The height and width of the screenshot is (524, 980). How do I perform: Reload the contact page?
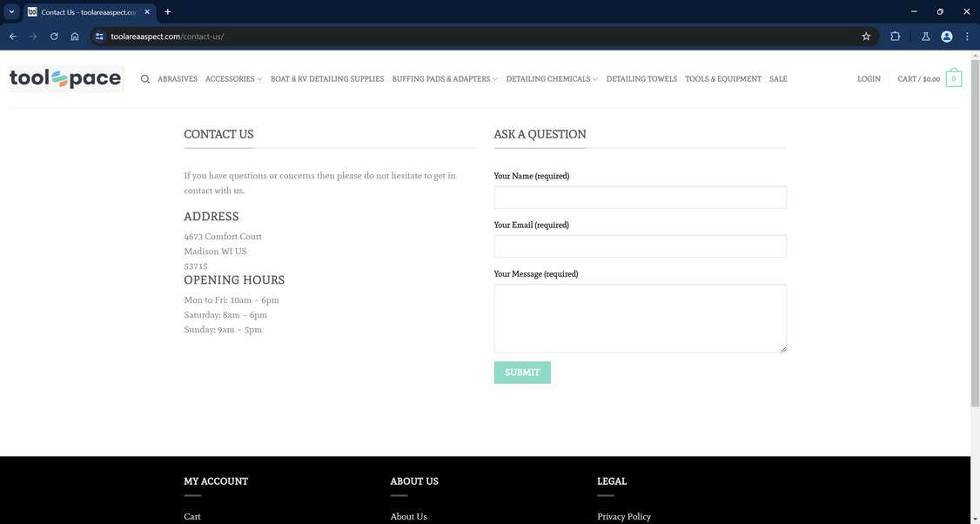coord(51,35)
